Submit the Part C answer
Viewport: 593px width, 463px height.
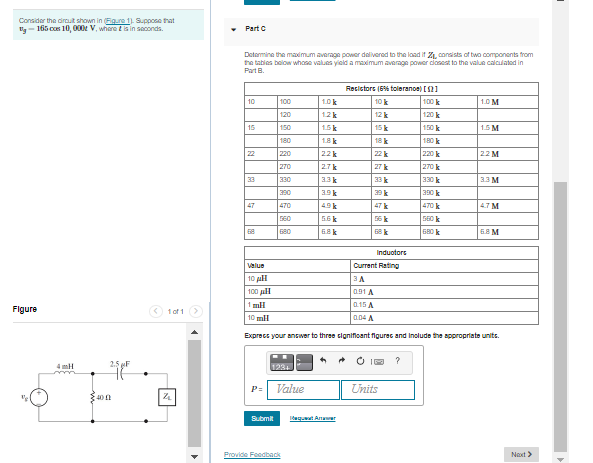coord(262,418)
